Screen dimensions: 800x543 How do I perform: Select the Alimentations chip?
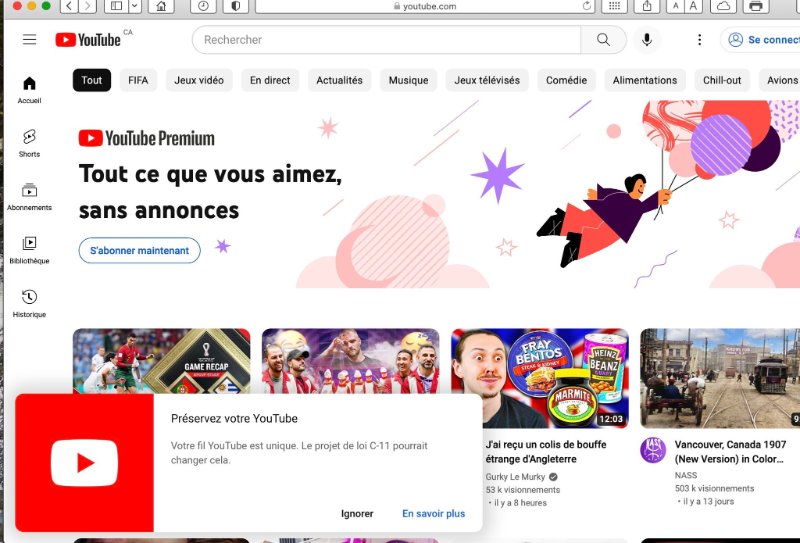coord(645,80)
